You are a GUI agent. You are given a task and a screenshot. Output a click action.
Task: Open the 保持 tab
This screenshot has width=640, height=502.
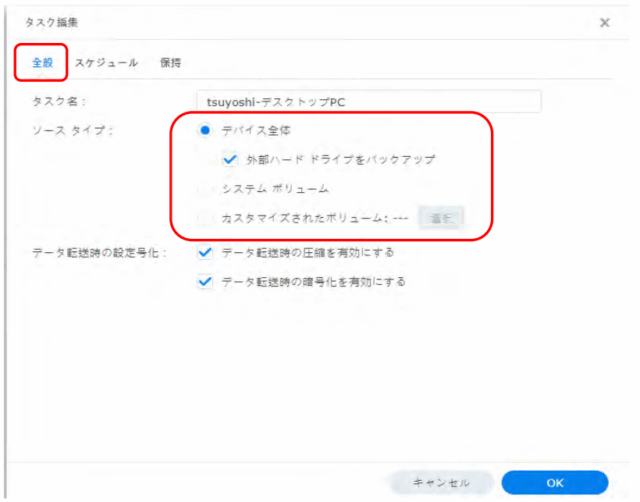pos(171,62)
